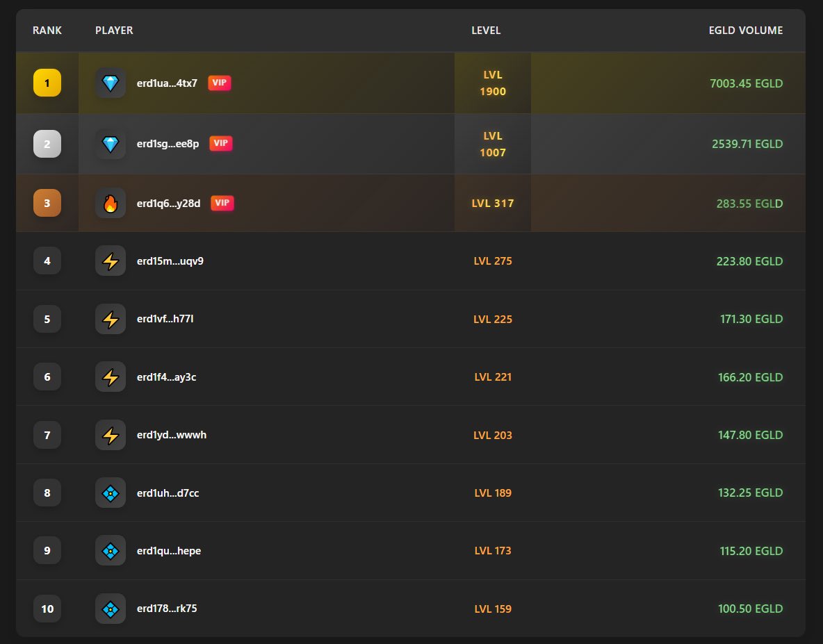Click the blue gem icon for erd1uh...d7cc
The image size is (823, 644).
coord(111,493)
